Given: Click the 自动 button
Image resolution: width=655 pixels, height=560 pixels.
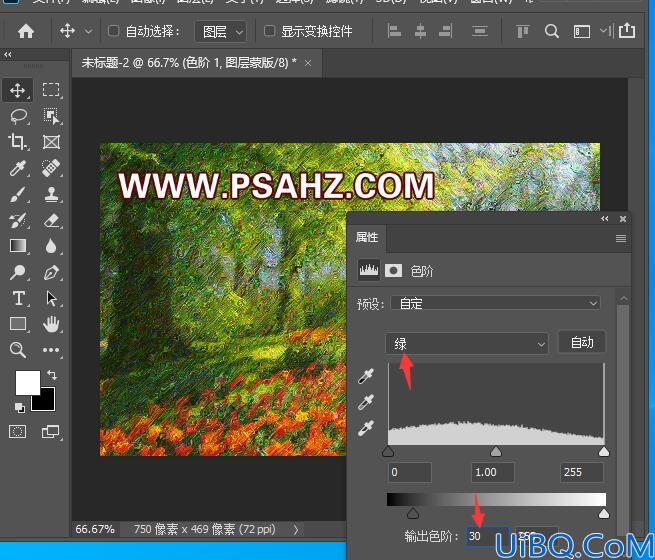Looking at the screenshot, I should [582, 342].
